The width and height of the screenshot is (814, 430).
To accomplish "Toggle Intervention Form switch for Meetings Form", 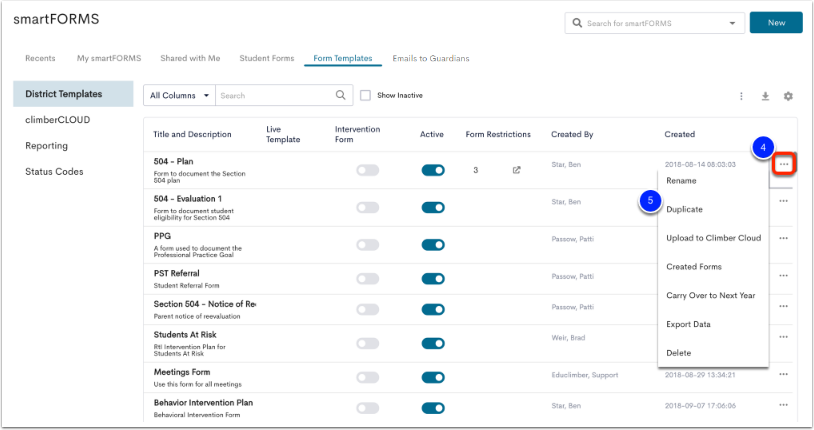I will [x=368, y=378].
